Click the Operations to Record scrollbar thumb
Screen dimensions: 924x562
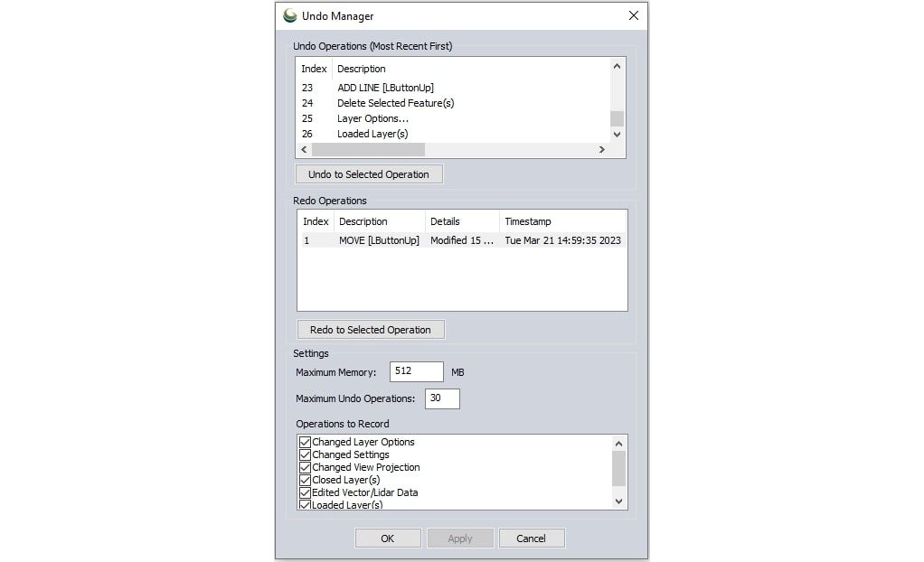point(618,469)
